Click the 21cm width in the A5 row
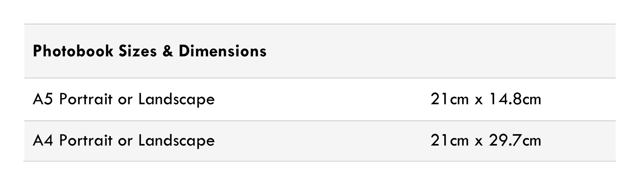Screen dimensions: 644x174 click(x=449, y=99)
